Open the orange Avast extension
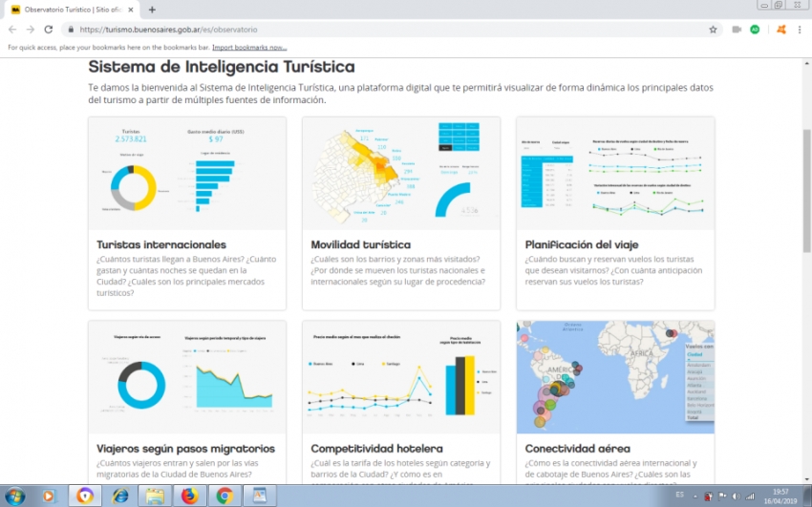The height and width of the screenshot is (507, 812). pyautogui.click(x=780, y=30)
